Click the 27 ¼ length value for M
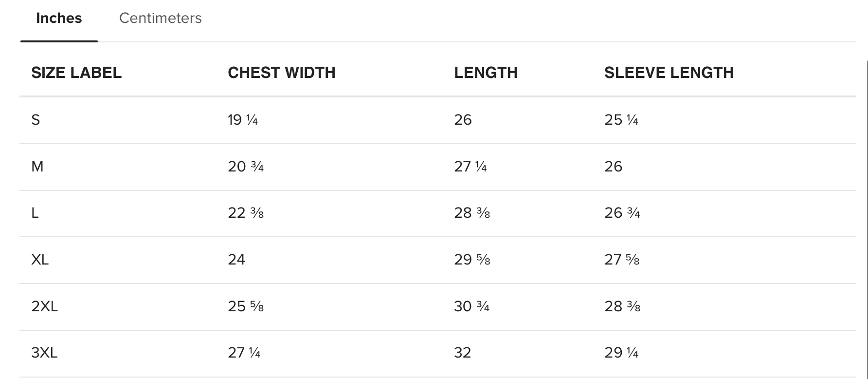Image resolution: width=868 pixels, height=379 pixels. tap(470, 167)
